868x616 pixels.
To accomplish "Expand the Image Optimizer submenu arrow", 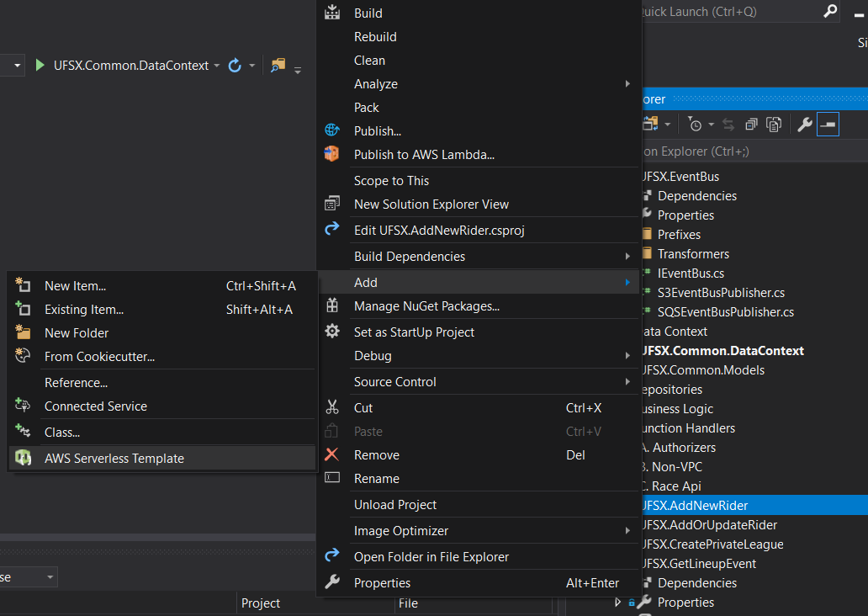I will [627, 530].
